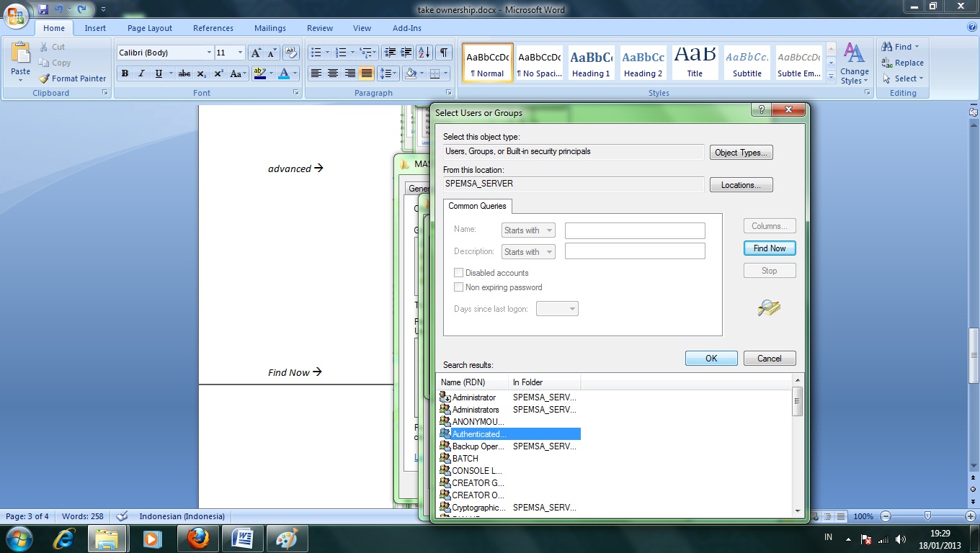The height and width of the screenshot is (553, 980).
Task: Open Font dialog launcher
Action: [x=295, y=93]
